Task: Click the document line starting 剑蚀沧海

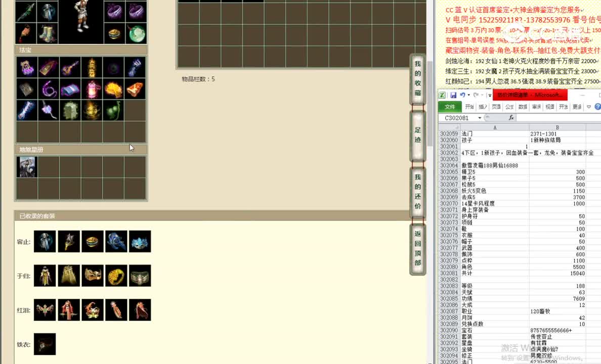Action: click(x=523, y=61)
